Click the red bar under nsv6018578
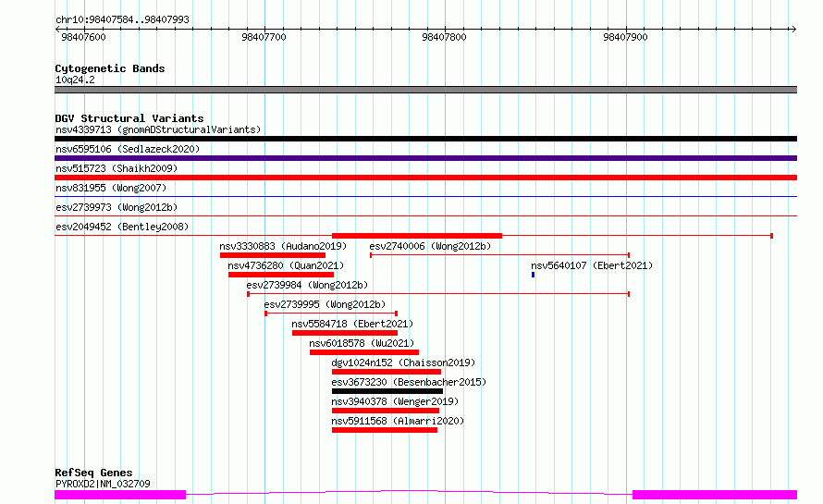The image size is (823, 504). (364, 352)
